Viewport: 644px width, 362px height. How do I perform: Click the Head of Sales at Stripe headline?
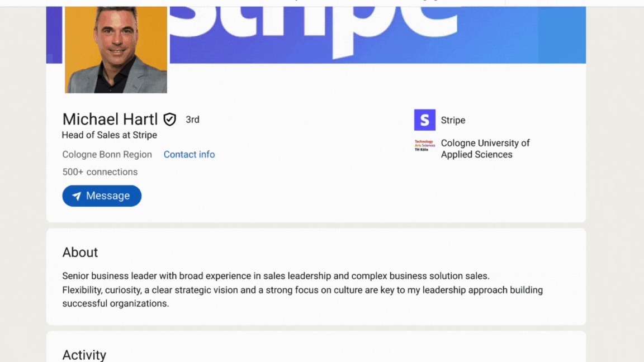click(110, 135)
